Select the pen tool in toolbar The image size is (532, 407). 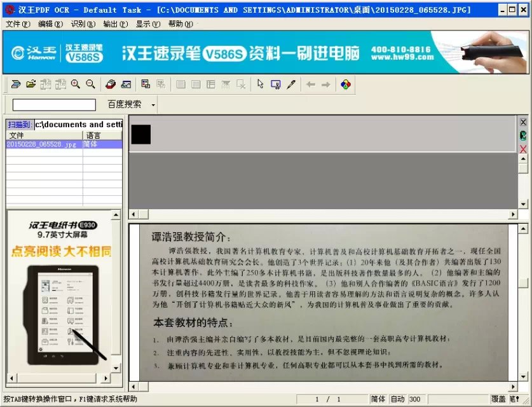click(x=291, y=84)
